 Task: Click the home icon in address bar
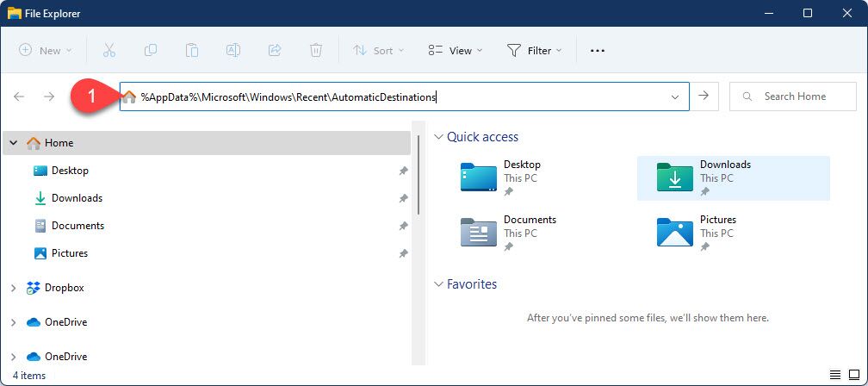click(129, 96)
